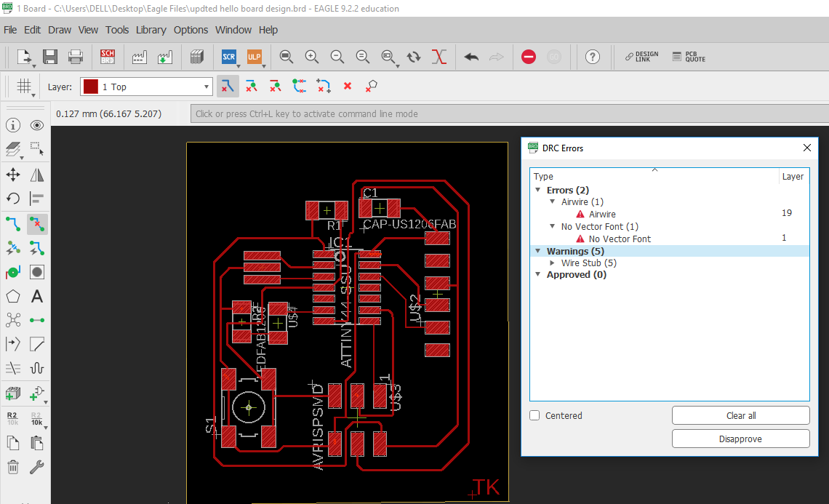This screenshot has height=504, width=829.
Task: Open the Tools menu
Action: tap(117, 30)
